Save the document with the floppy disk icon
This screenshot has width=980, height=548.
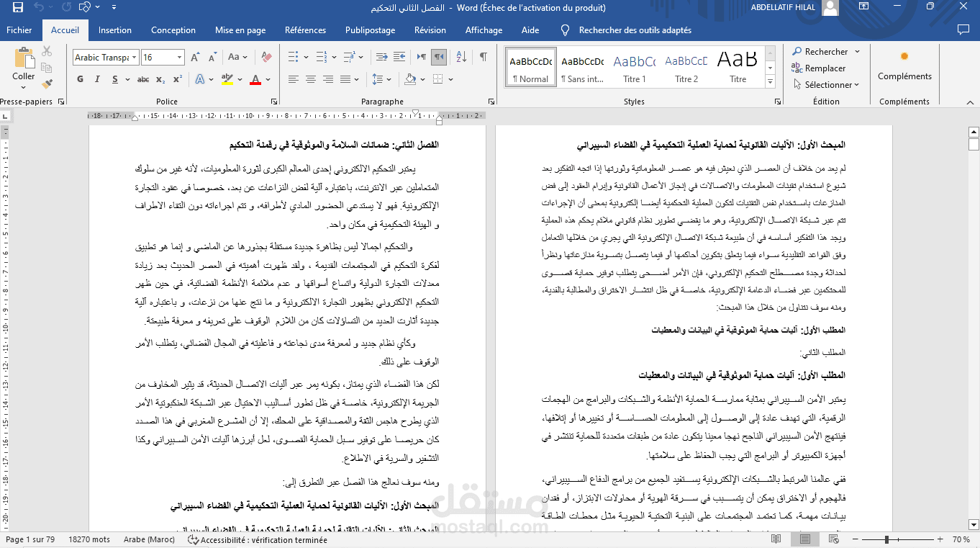[18, 8]
